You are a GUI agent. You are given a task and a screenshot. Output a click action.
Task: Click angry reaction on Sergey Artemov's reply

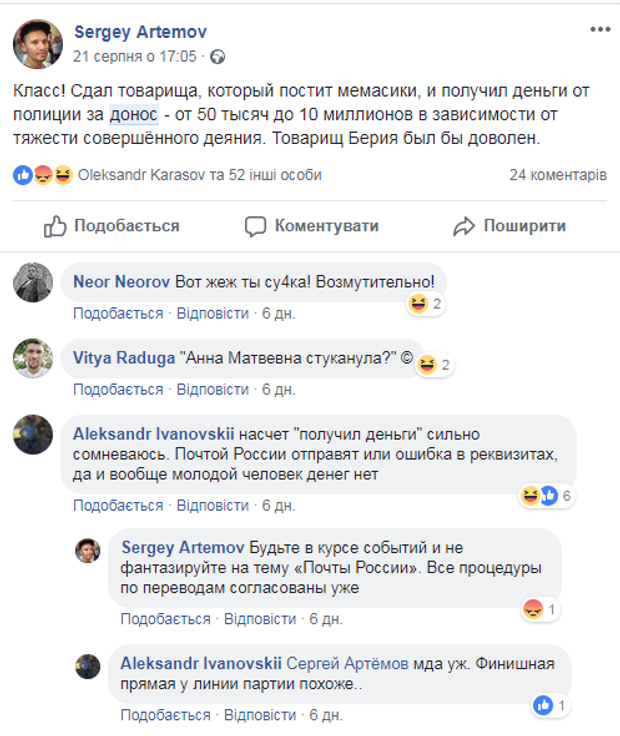(533, 609)
